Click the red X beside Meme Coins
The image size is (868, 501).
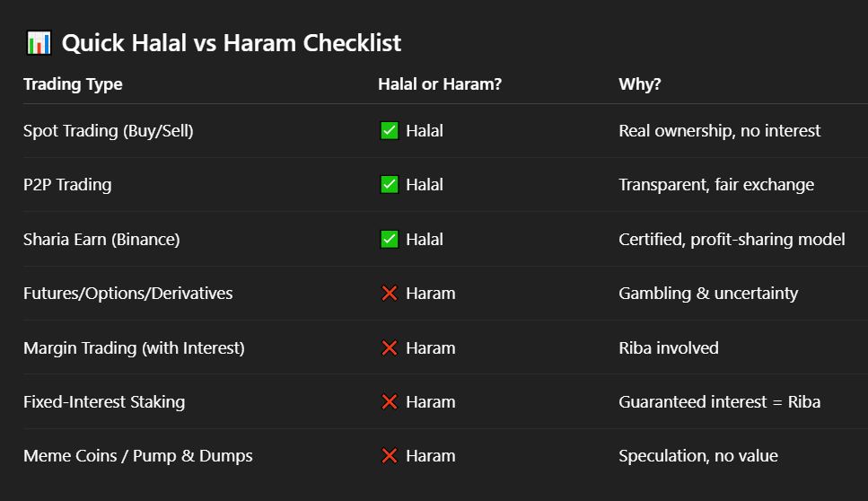click(390, 456)
